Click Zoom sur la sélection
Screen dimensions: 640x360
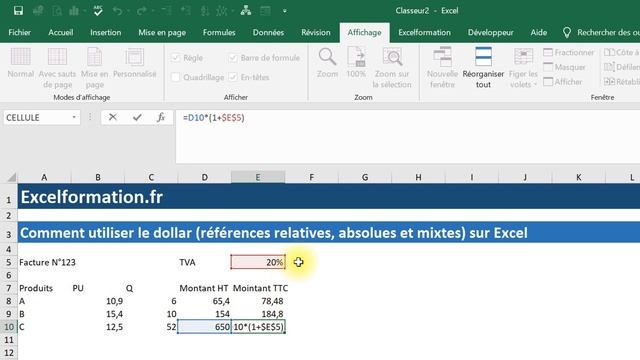pos(392,68)
